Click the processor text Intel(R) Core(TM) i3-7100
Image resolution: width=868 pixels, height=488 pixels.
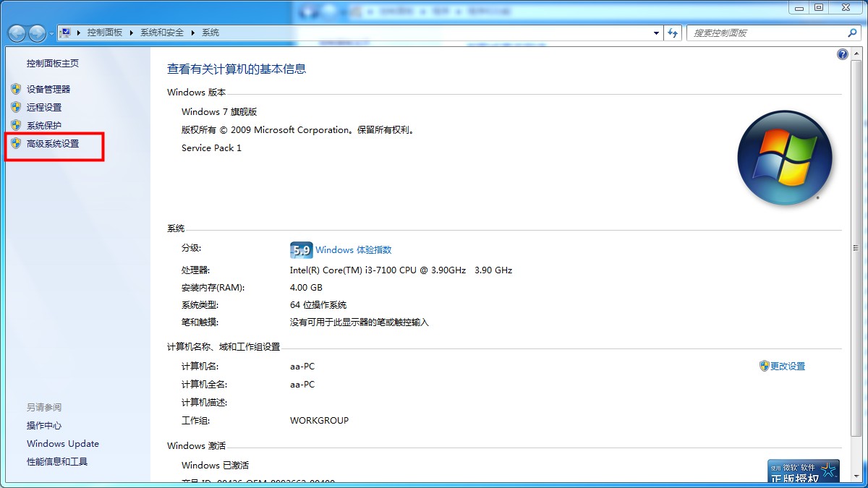401,270
